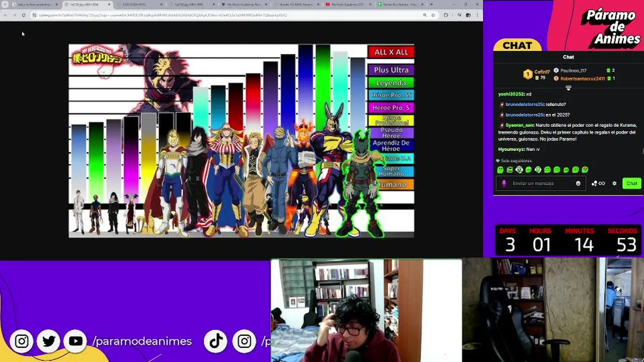Go forward in the browser
The height and width of the screenshot is (362, 644).
(x=14, y=15)
